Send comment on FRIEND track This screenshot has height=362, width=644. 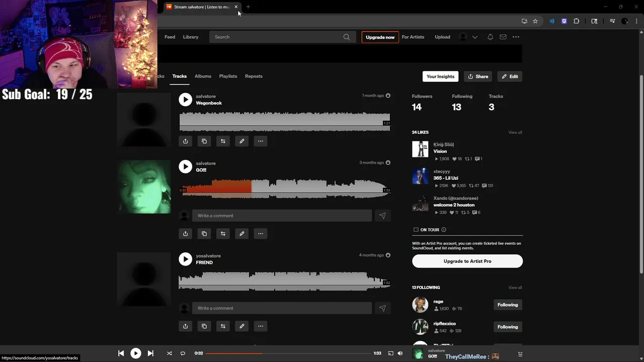382,308
